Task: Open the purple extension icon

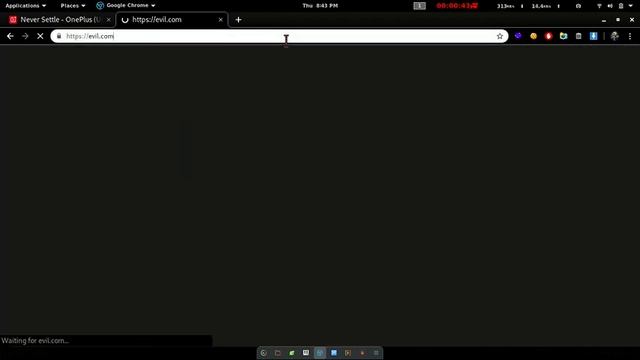Action: [x=518, y=36]
